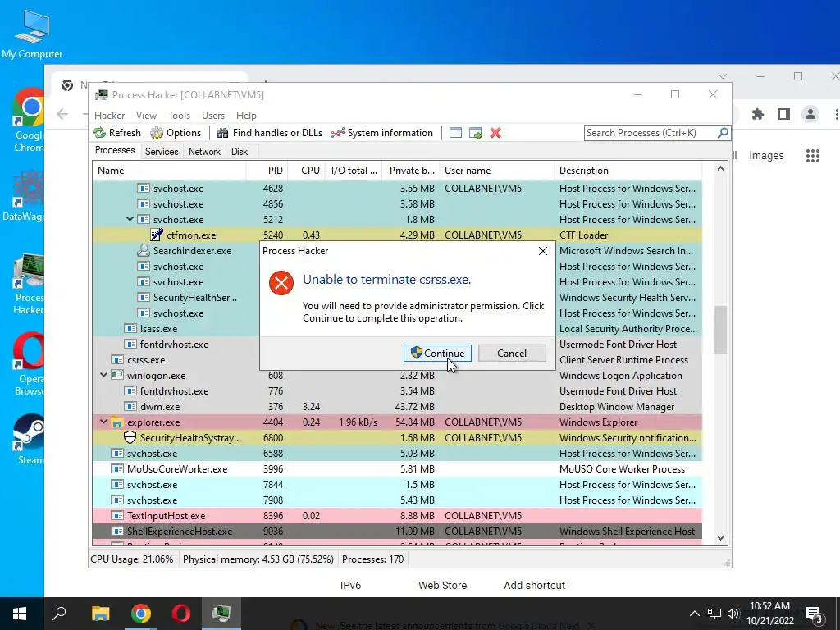Open the Google apps grid in Chrome
Screen dimensions: 840x630
point(813,155)
